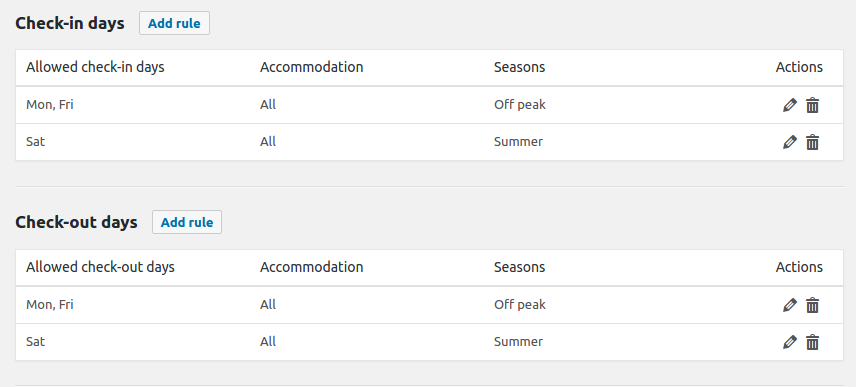Click the Allowed check-in days column header
Image resolution: width=856 pixels, height=387 pixels.
[95, 67]
